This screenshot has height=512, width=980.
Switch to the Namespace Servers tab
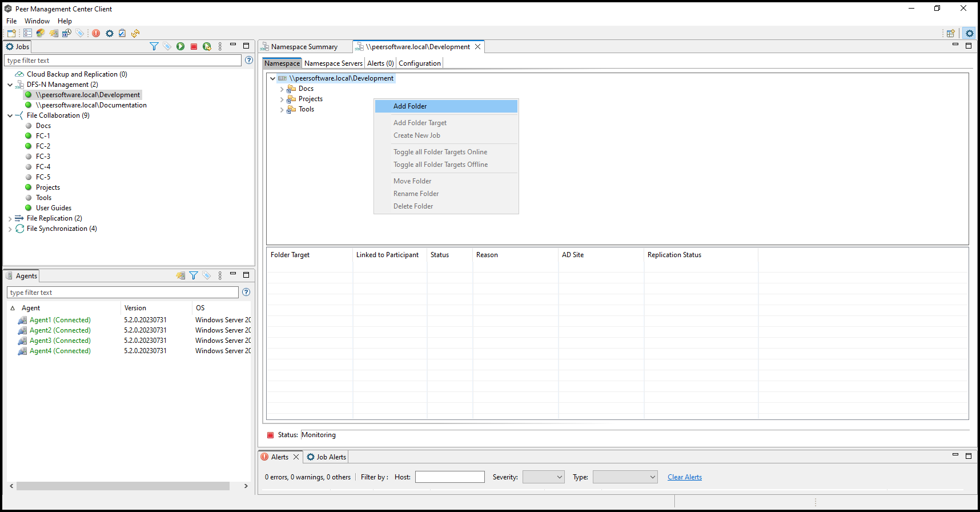[x=334, y=63]
